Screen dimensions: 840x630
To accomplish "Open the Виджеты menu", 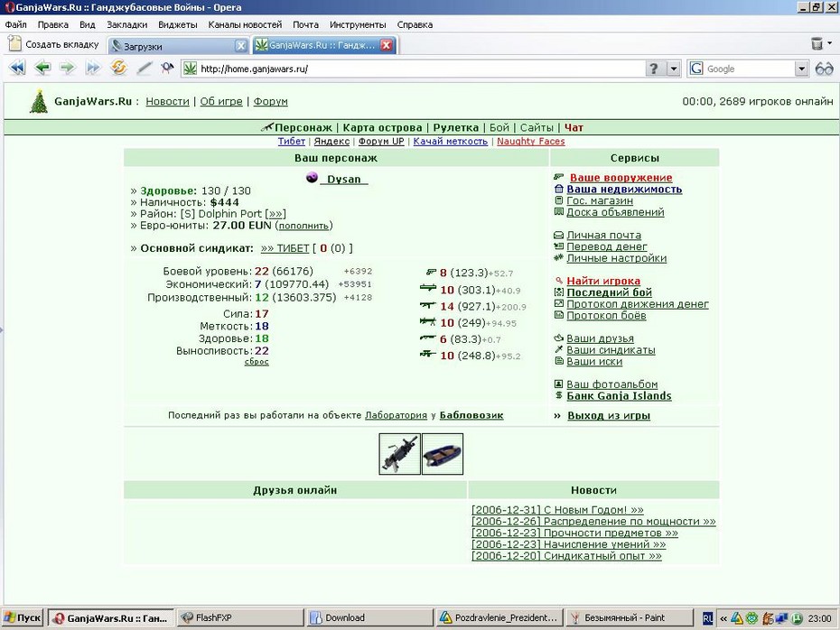I will 178,24.
